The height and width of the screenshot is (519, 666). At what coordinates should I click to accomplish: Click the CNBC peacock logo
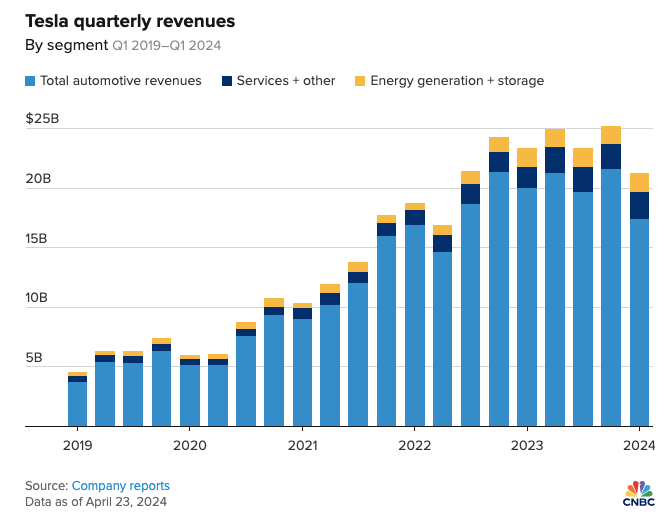point(639,494)
